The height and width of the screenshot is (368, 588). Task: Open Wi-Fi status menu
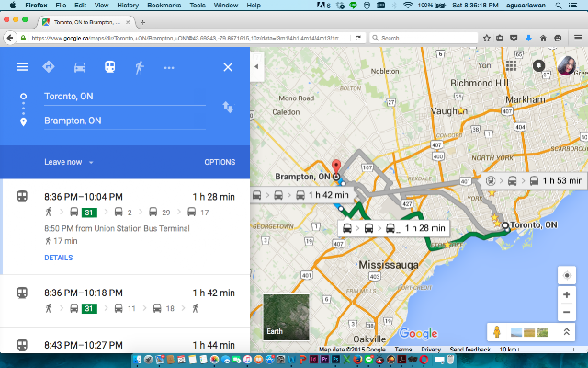pos(408,6)
